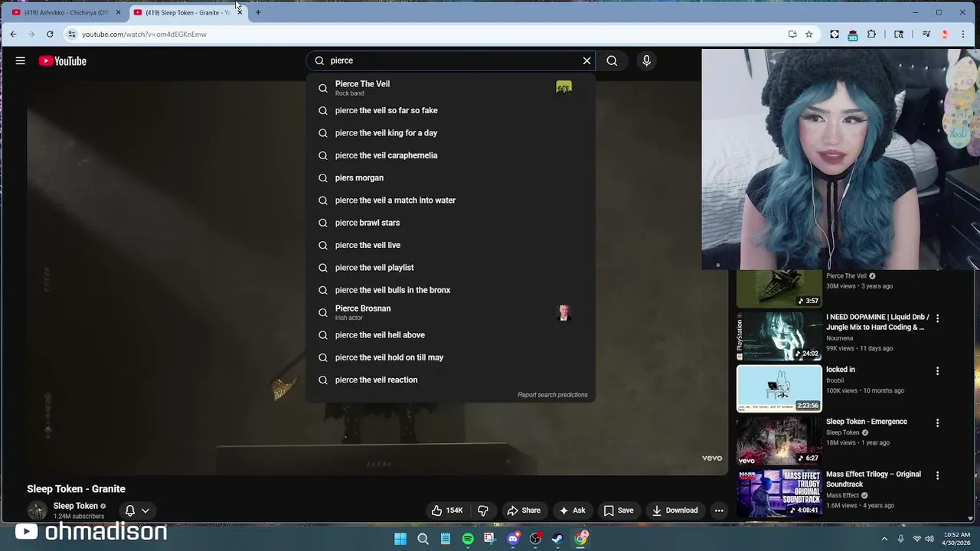Close the 'Sleep Token - Granite' tab
The height and width of the screenshot is (551, 980).
tap(239, 12)
